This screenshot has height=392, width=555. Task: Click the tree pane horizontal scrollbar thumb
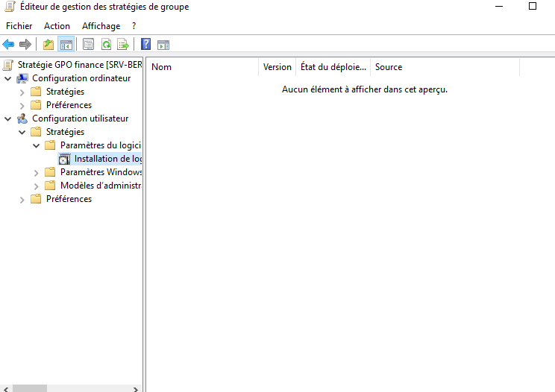coord(30,388)
